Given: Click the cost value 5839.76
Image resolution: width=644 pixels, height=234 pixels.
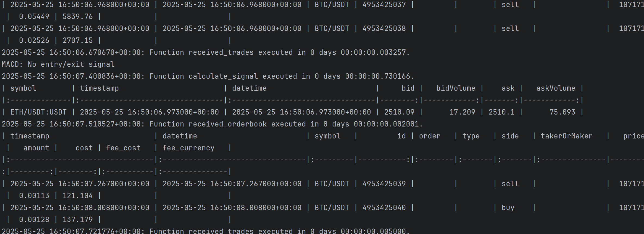Looking at the screenshot, I should tap(77, 17).
